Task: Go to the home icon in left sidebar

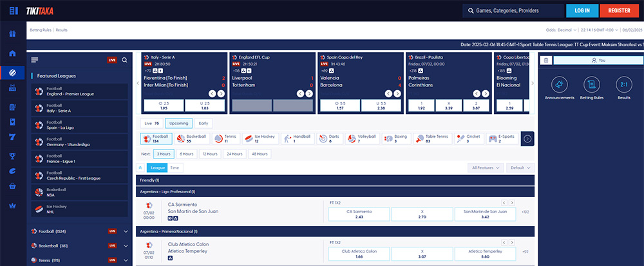Action: coord(12,53)
